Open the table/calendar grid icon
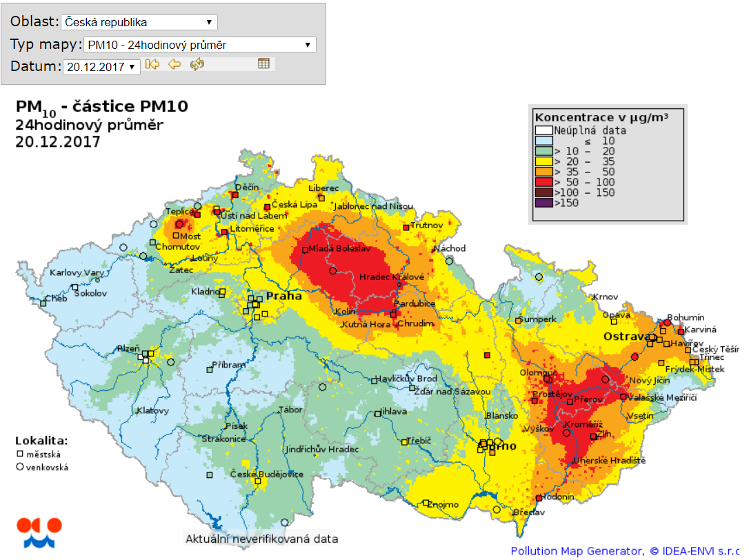 263,63
